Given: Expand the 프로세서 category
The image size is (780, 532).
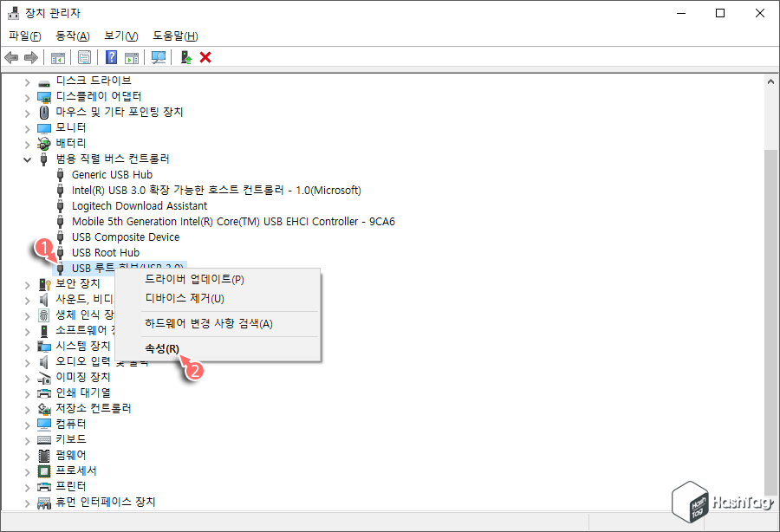Looking at the screenshot, I should pyautogui.click(x=28, y=470).
